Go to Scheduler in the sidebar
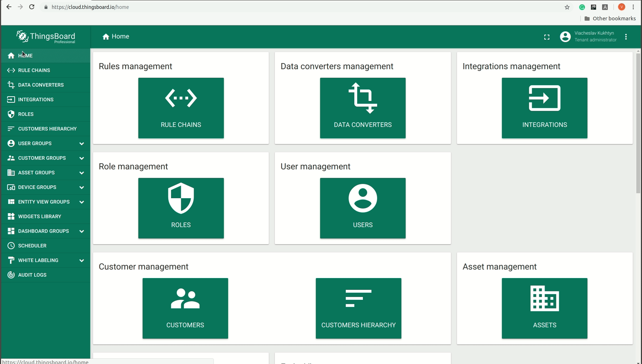642x364 pixels. pos(32,246)
